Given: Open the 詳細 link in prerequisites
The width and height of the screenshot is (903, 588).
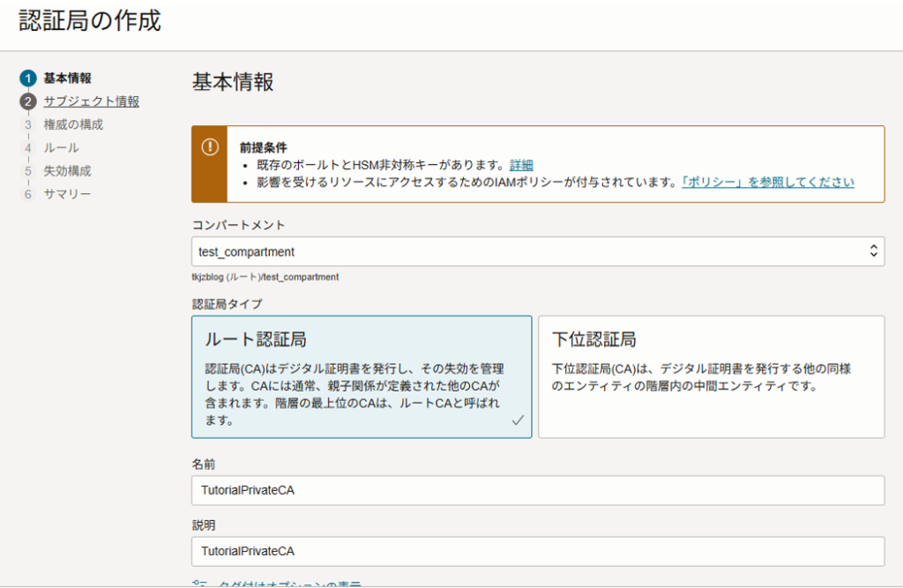Looking at the screenshot, I should click(x=521, y=165).
